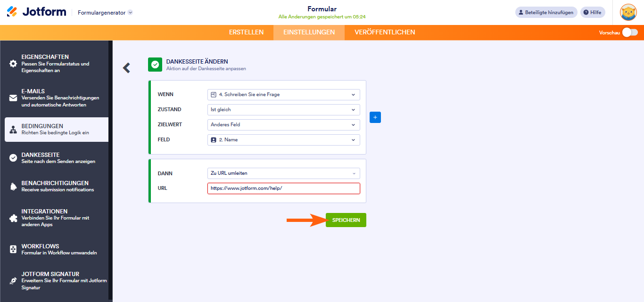Click the Jotform logo

click(36, 12)
